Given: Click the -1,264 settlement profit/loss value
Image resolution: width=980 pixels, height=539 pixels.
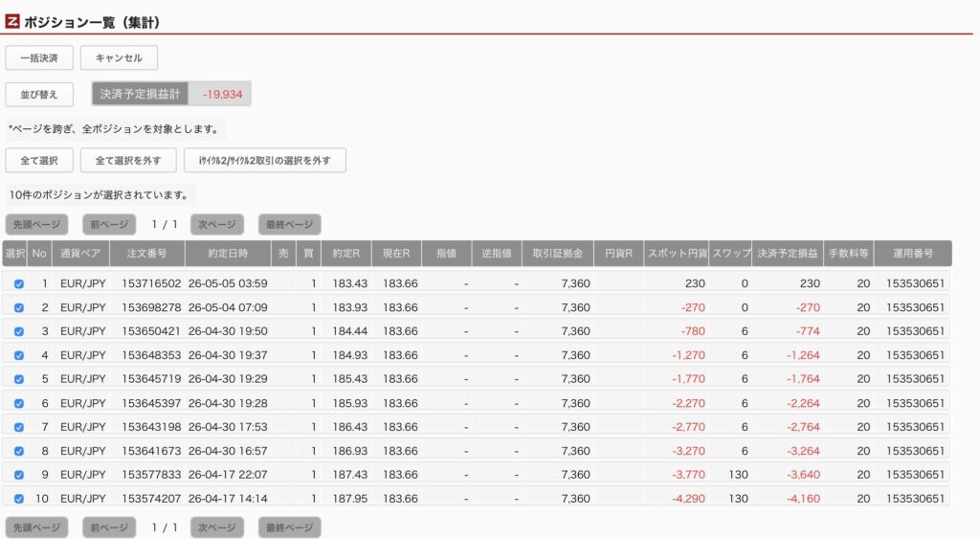Looking at the screenshot, I should [803, 355].
